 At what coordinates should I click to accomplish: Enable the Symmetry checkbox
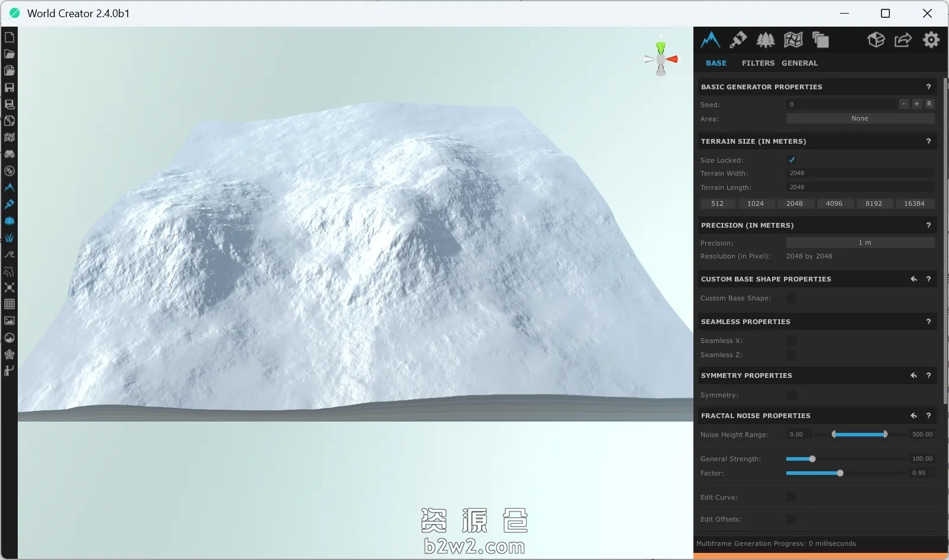pyautogui.click(x=792, y=395)
